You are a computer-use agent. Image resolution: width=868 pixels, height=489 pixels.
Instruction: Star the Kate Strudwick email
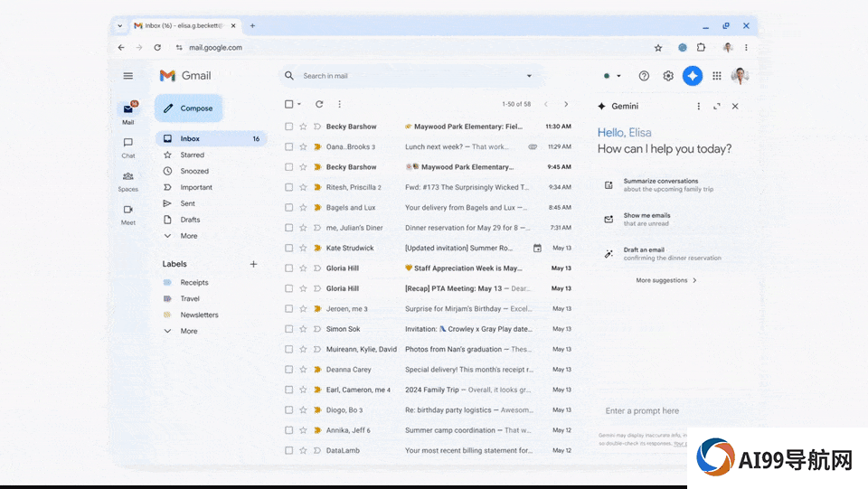(303, 248)
